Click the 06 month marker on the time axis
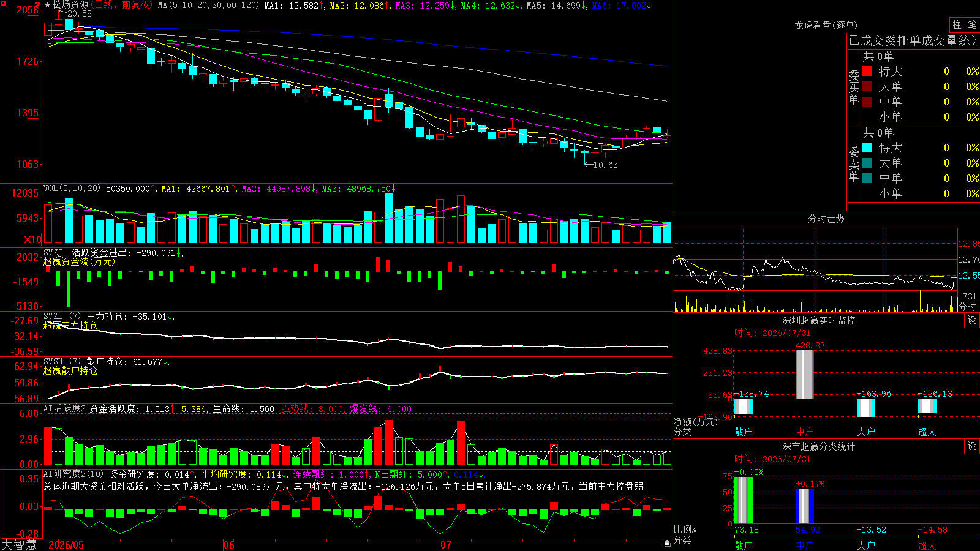The height and width of the screenshot is (551, 980). click(x=229, y=545)
